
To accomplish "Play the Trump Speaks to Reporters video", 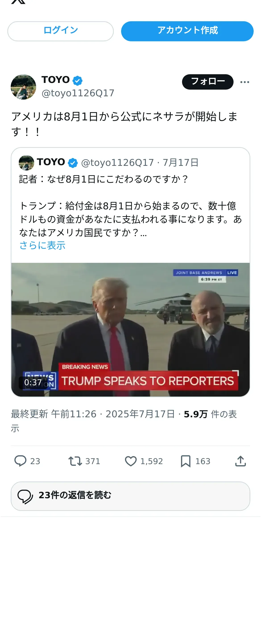I will 130,329.
